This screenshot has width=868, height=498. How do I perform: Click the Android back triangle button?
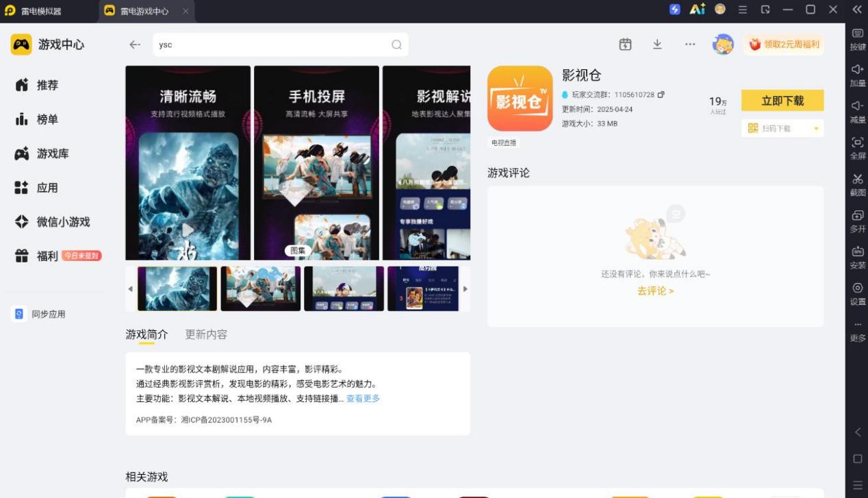pos(858,432)
